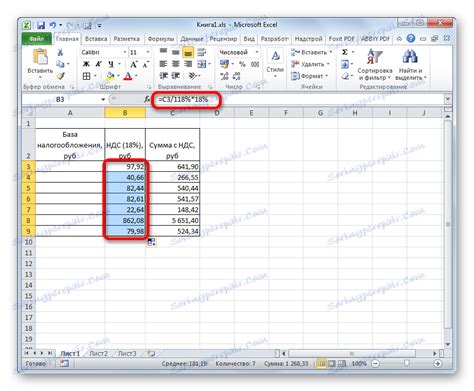Apply thousands separator (000) format
Image resolution: width=474 pixels, height=391 pixels.
(255, 64)
